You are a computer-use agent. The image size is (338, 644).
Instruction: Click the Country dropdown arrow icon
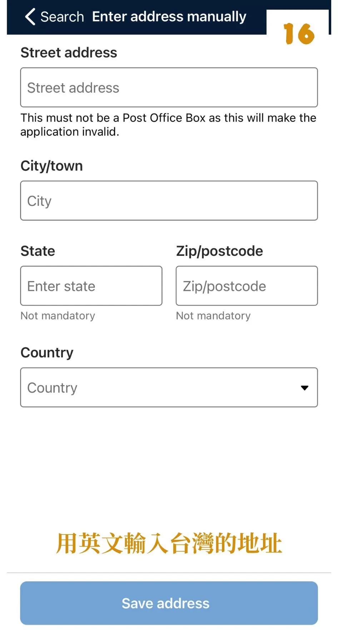click(304, 388)
